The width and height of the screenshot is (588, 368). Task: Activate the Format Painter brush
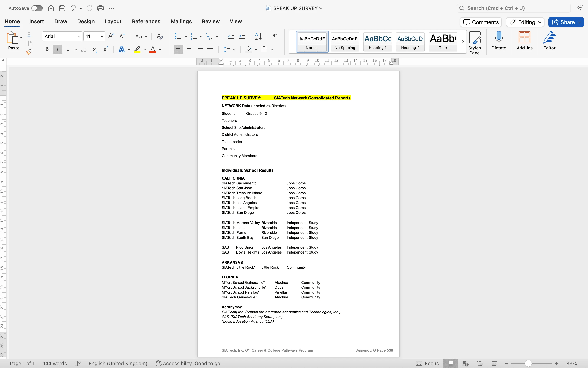point(29,52)
